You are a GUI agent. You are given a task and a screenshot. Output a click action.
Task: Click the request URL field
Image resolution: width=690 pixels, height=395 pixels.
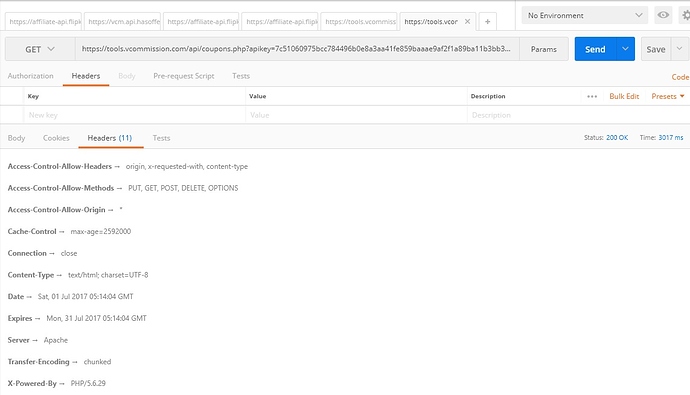(x=297, y=49)
